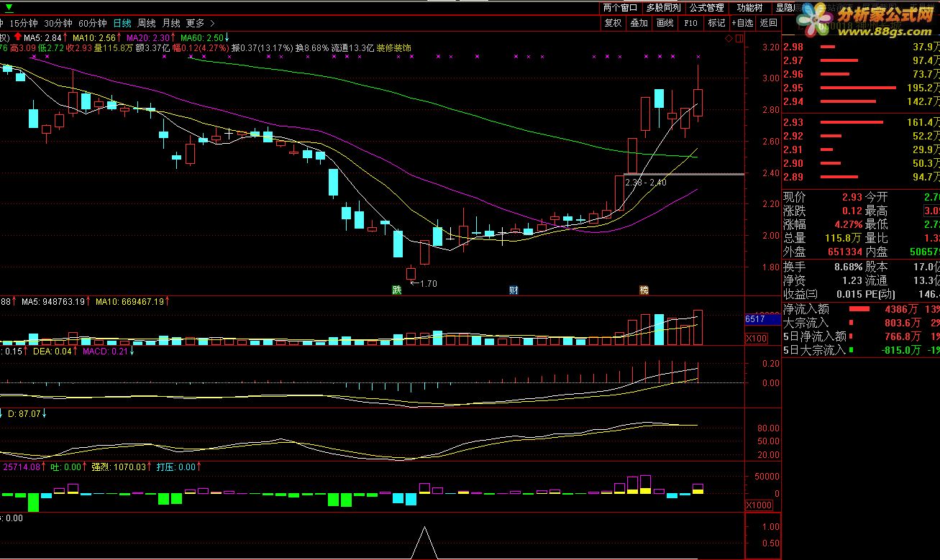940x560 pixels.
Task: Click the 复权 adjust-price button
Action: tap(613, 23)
